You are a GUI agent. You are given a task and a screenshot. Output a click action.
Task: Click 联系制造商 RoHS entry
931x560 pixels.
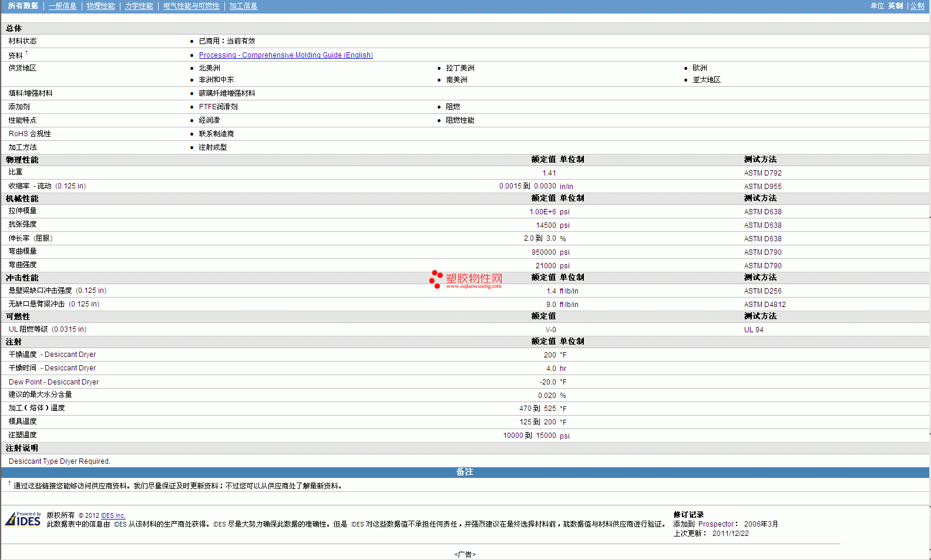pos(216,134)
